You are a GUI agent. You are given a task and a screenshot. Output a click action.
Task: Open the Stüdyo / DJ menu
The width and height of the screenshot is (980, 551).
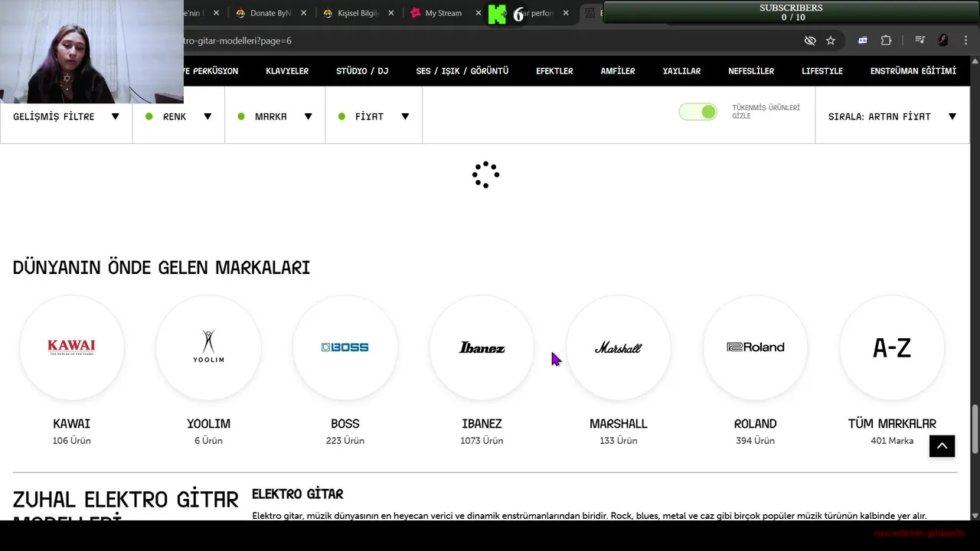point(362,71)
